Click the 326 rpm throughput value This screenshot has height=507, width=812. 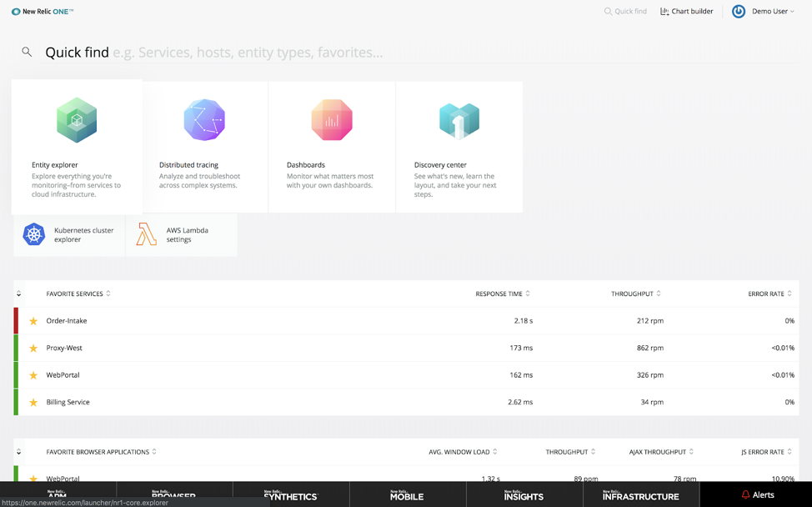tap(650, 375)
